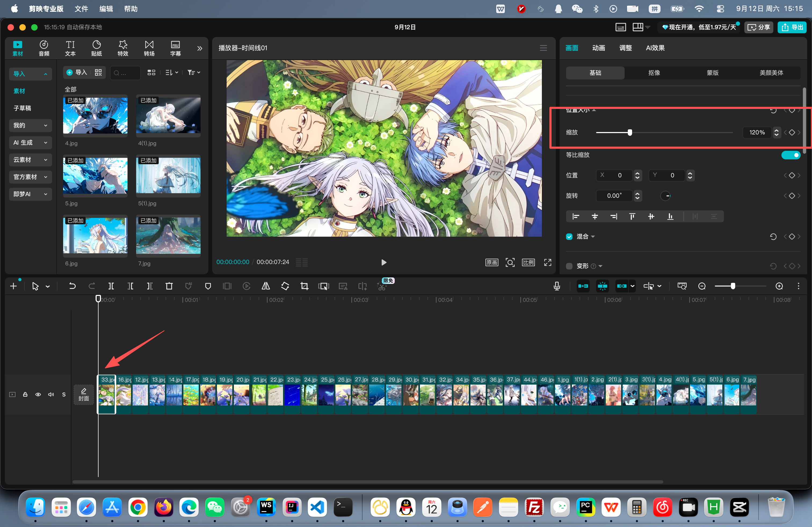Click the delete clip icon in toolbar

(169, 286)
